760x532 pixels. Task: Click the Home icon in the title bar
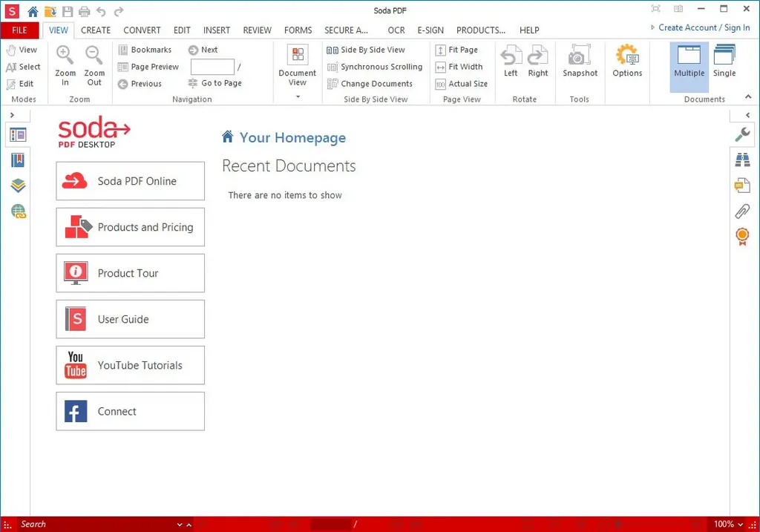tap(33, 11)
